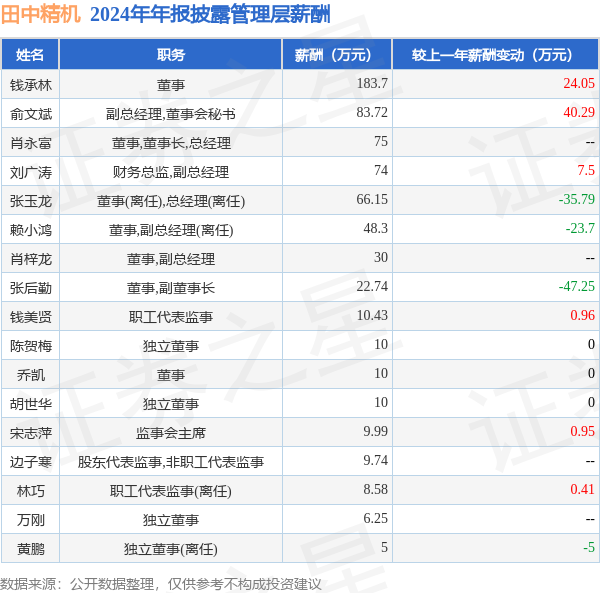Select the name 宋志萍
600x593 pixels.
(x=31, y=433)
